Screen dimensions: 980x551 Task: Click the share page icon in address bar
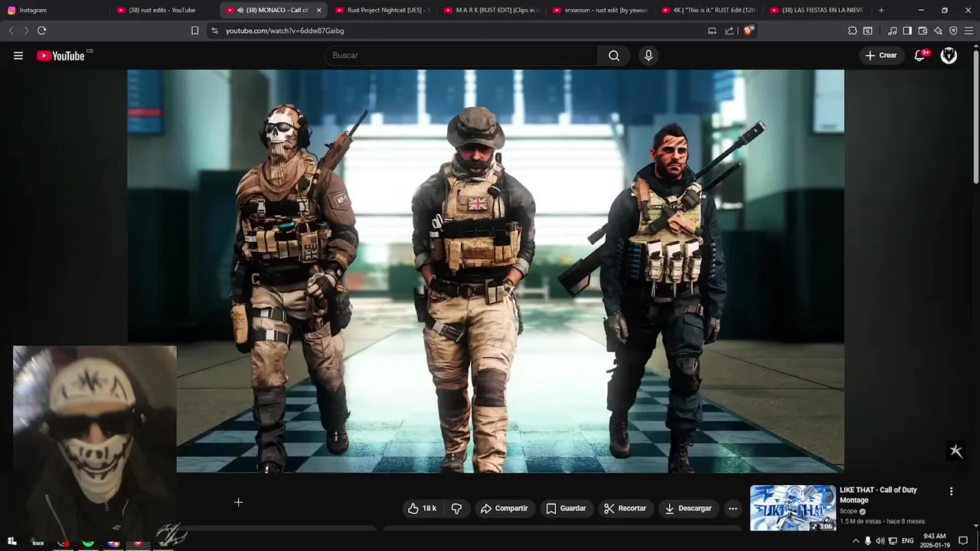click(729, 31)
